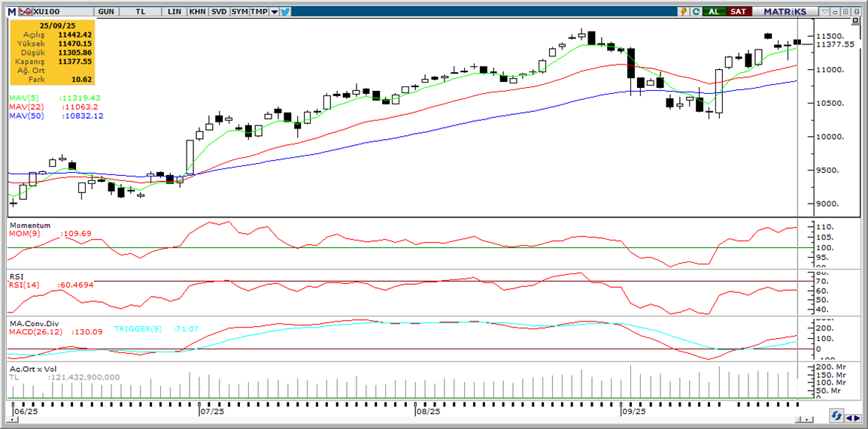The width and height of the screenshot is (868, 429).
Task: Open the window menu triangle next to MATRIKS
Action: [825, 12]
